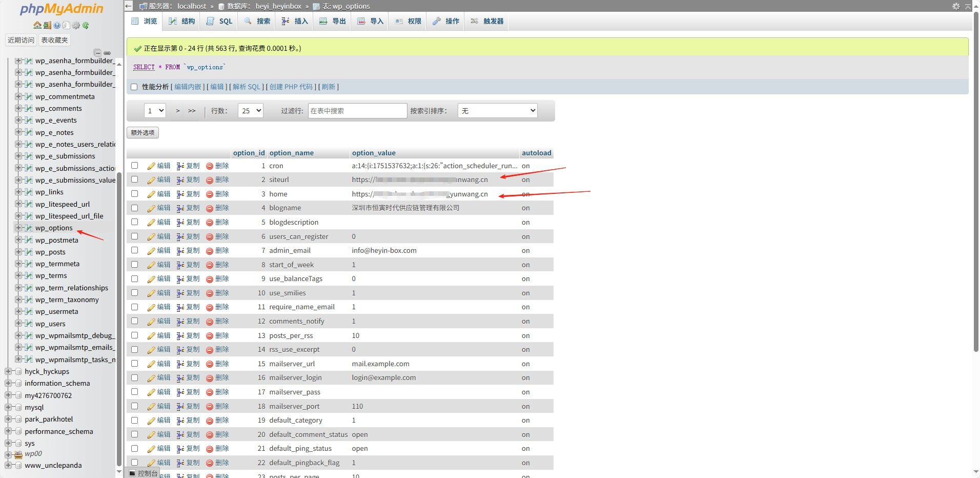Click the log out door icon

click(47, 25)
